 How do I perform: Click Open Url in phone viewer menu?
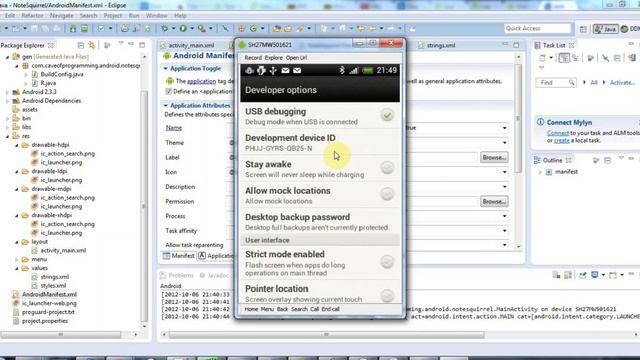(296, 58)
